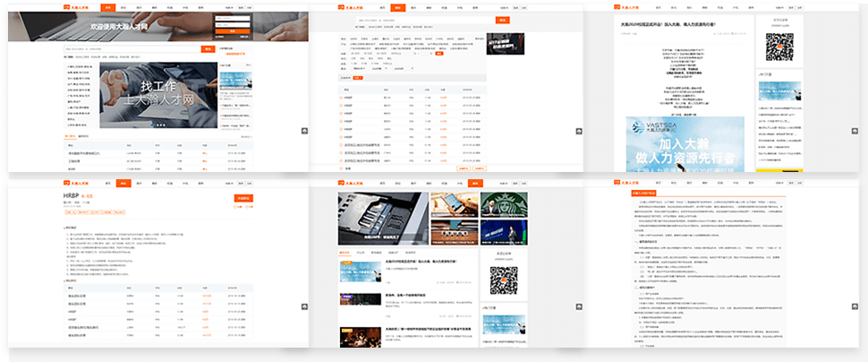
Task: Click the site logo on the HRBP detail page
Action: (x=77, y=183)
